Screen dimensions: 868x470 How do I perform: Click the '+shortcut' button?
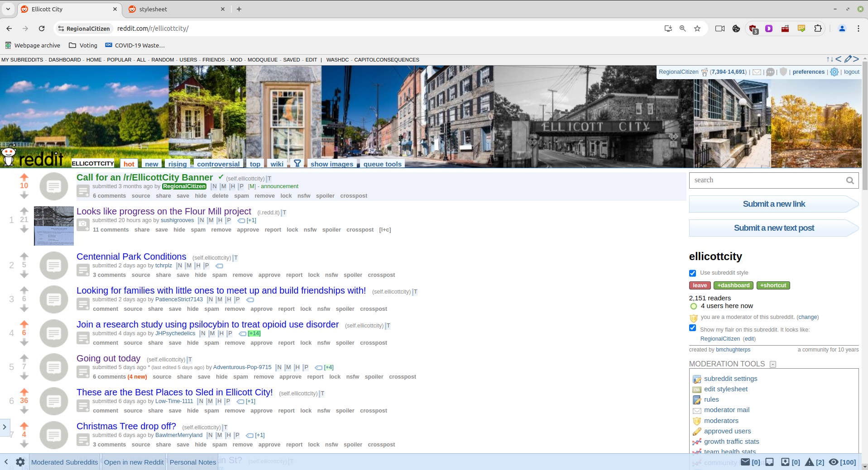coord(773,285)
